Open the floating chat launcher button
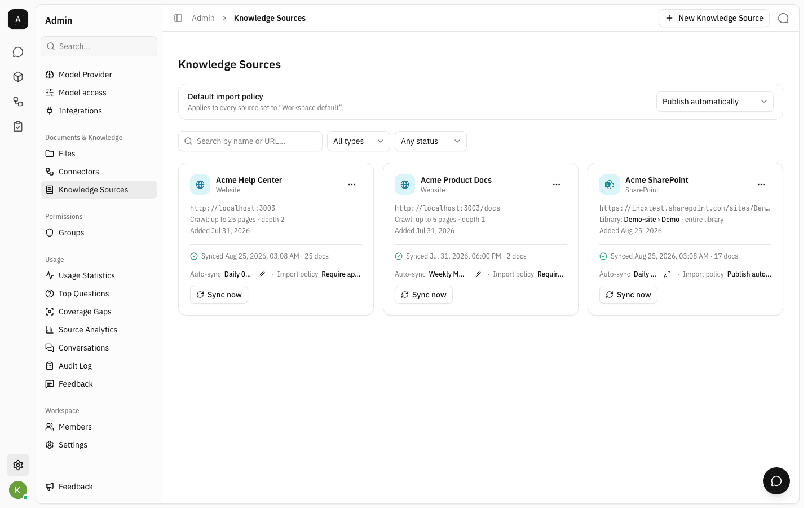812x508 pixels. tap(776, 481)
